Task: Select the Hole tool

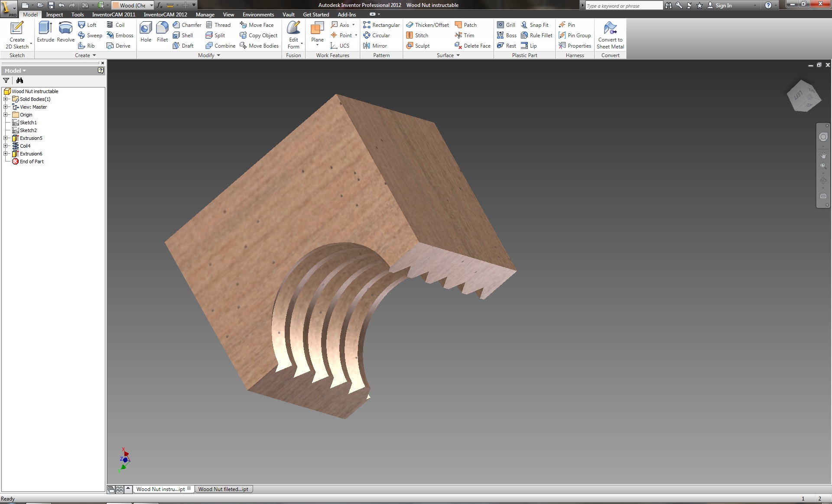Action: tap(146, 32)
